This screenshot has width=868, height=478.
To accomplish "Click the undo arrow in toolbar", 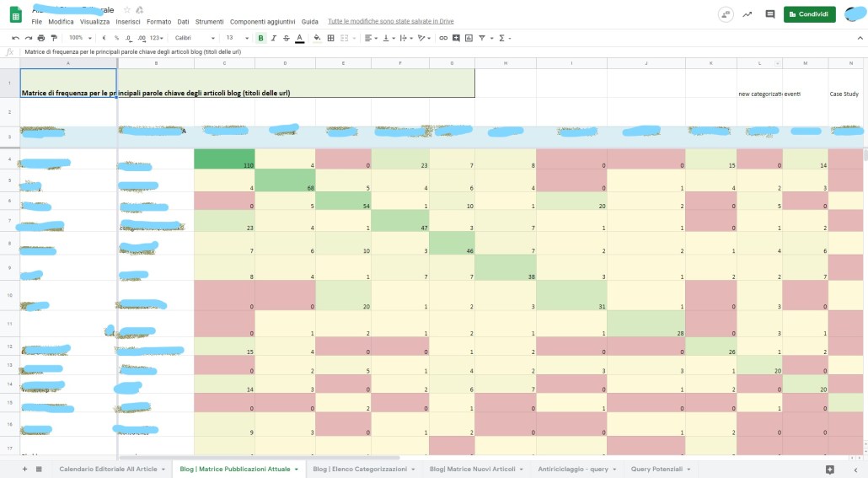I will pos(15,38).
